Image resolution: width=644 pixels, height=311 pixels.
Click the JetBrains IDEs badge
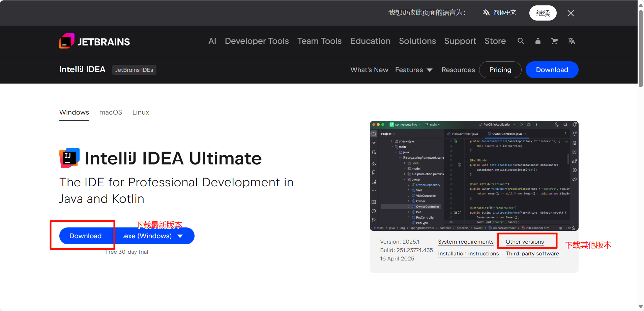[134, 70]
